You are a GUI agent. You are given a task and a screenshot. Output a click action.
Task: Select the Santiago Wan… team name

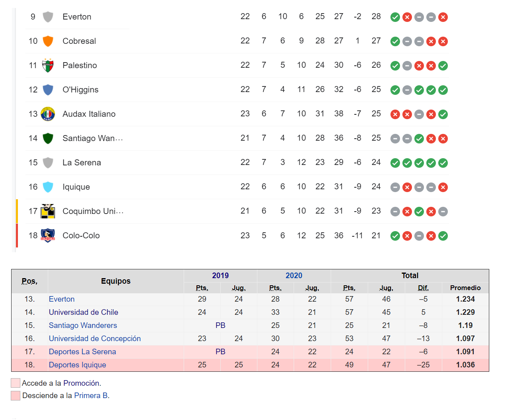[x=92, y=138]
